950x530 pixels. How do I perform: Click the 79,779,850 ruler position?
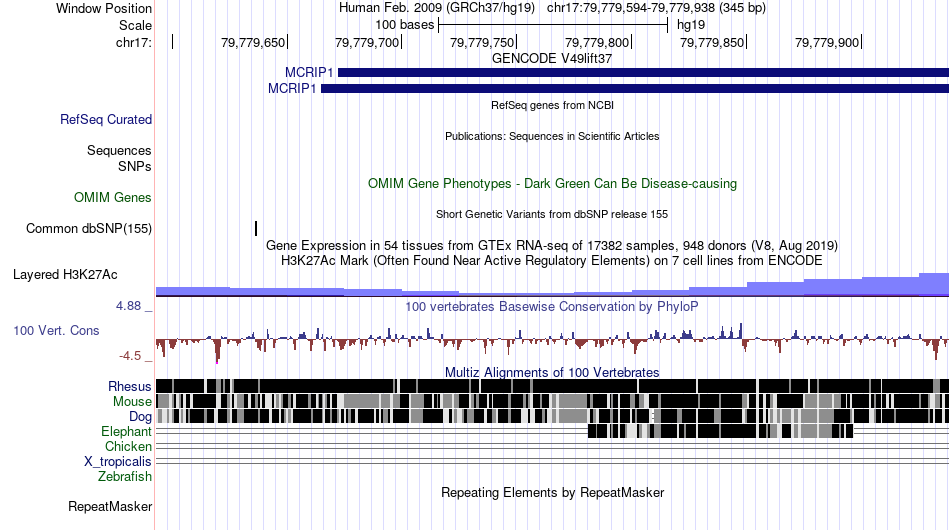[x=712, y=42]
